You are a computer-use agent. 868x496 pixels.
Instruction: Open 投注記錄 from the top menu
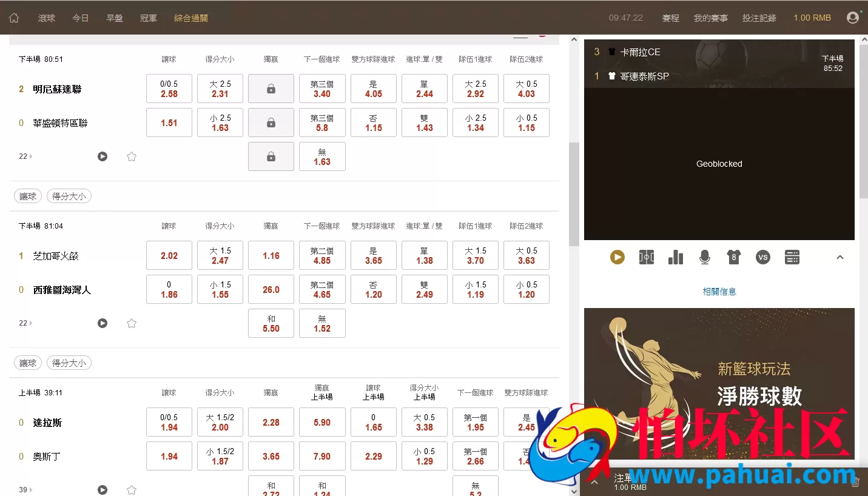tap(758, 17)
